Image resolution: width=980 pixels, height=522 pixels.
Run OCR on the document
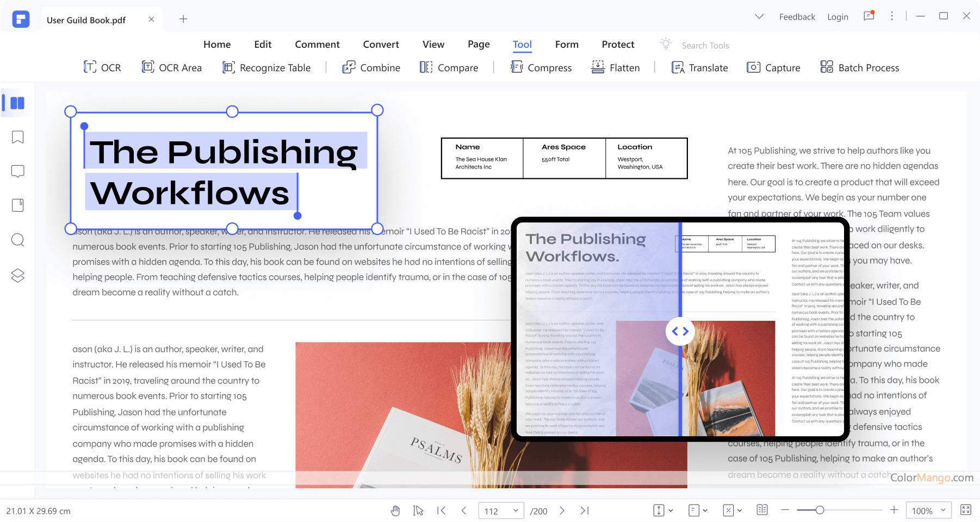click(102, 67)
